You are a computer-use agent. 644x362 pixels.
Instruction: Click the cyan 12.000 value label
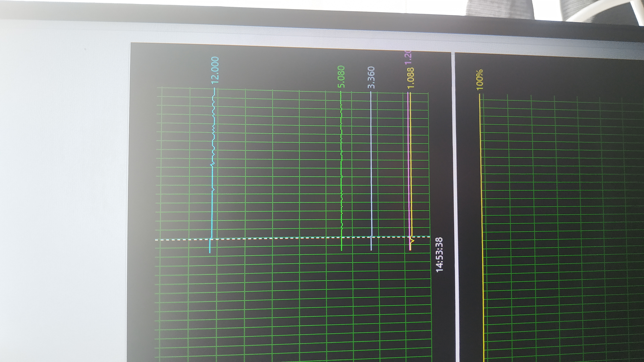215,70
